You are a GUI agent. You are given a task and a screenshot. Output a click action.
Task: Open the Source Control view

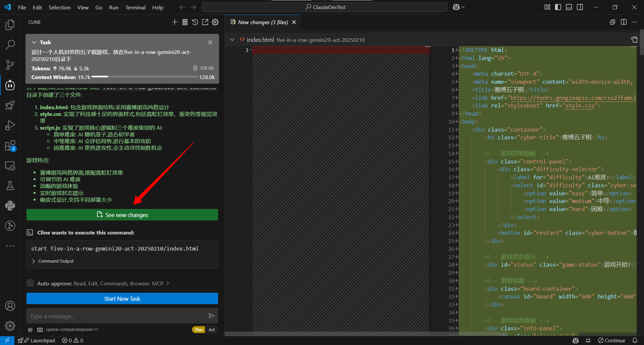(10, 65)
